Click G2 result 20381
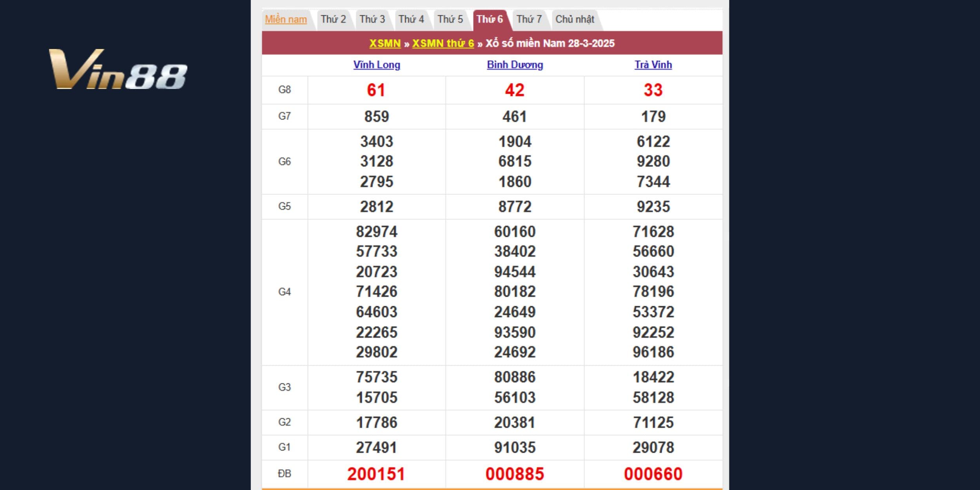Viewport: 980px width, 490px height. [515, 422]
